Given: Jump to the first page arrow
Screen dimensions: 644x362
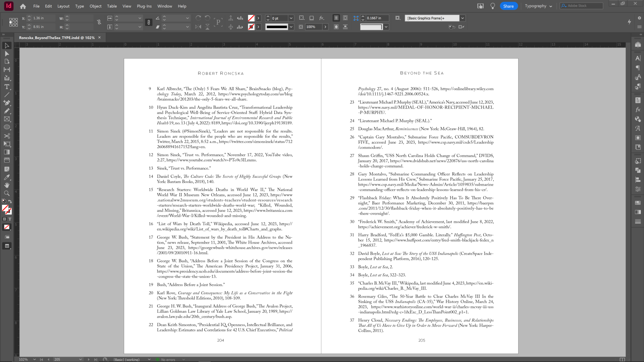Looking at the screenshot, I should coord(41,359).
